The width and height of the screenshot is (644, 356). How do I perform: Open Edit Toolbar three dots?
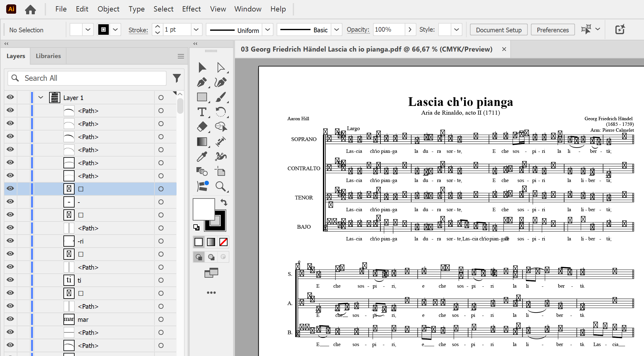[211, 293]
